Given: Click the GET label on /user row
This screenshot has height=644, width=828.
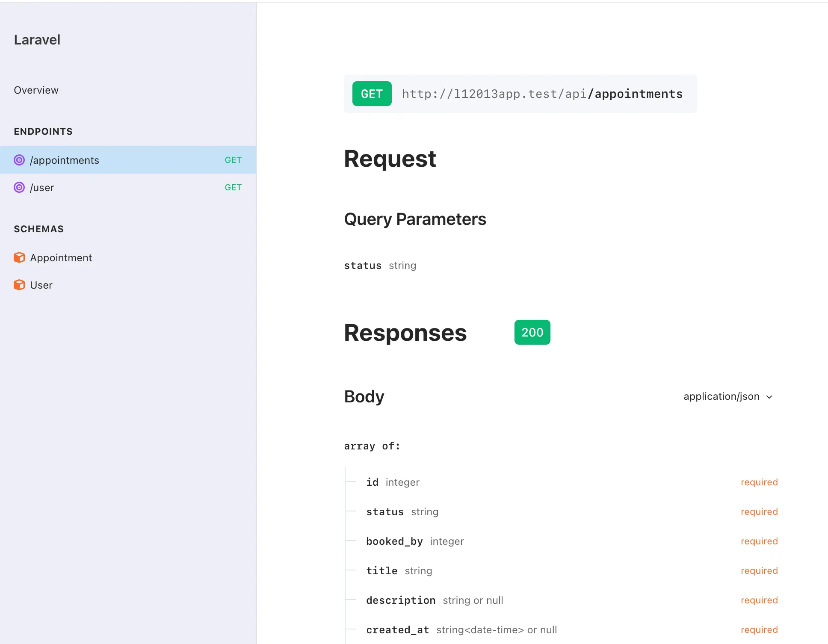Looking at the screenshot, I should pos(233,187).
